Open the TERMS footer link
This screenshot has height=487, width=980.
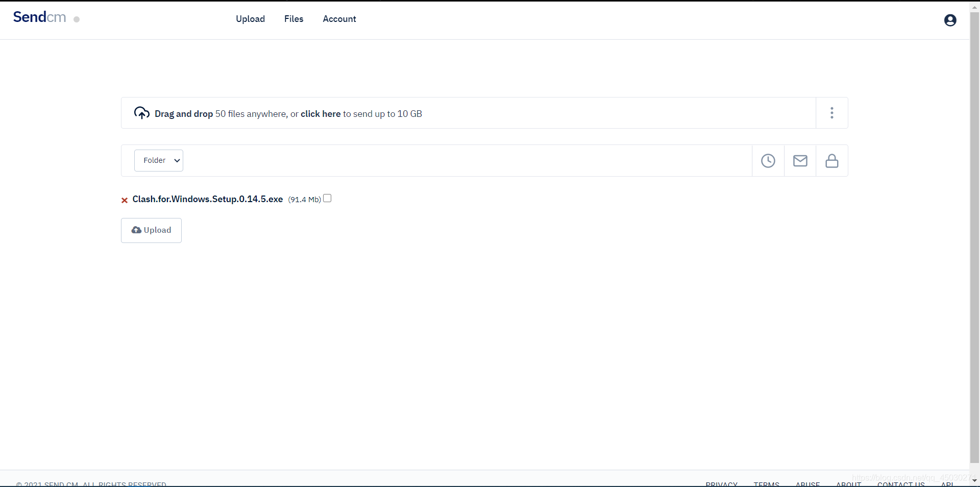point(767,484)
